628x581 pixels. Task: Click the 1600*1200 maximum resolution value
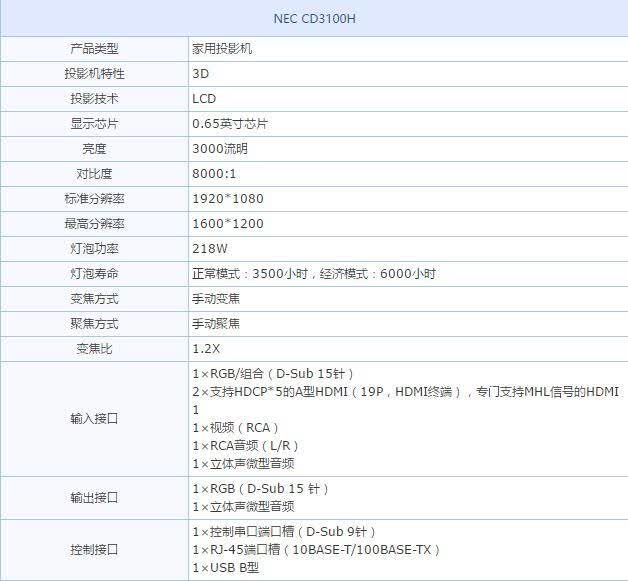pyautogui.click(x=228, y=223)
